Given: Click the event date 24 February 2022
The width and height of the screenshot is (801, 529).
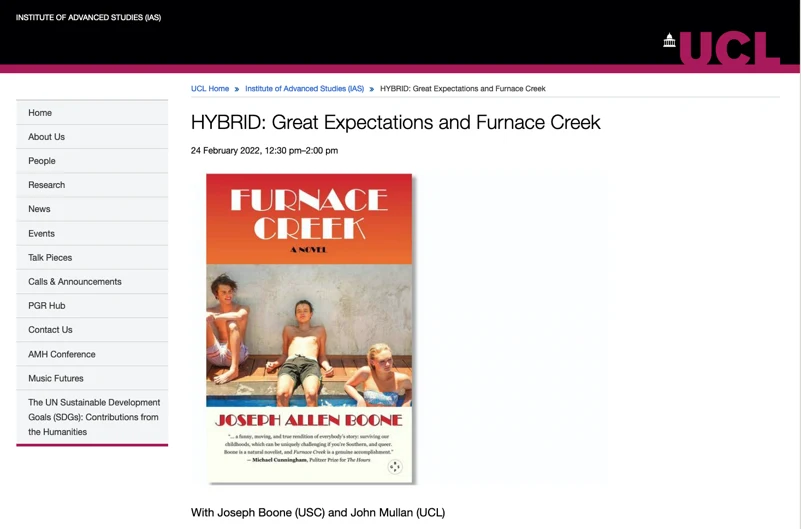Looking at the screenshot, I should tap(264, 151).
